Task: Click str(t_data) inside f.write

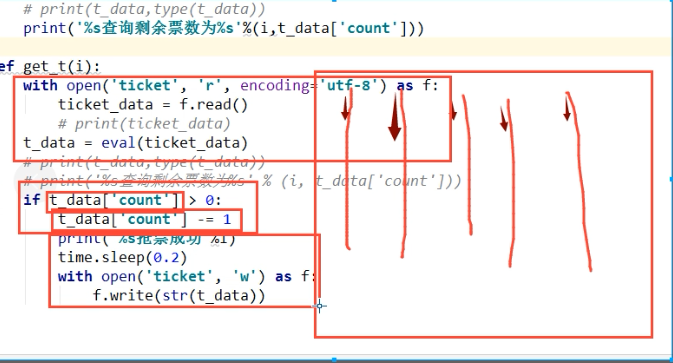Action: (x=209, y=296)
